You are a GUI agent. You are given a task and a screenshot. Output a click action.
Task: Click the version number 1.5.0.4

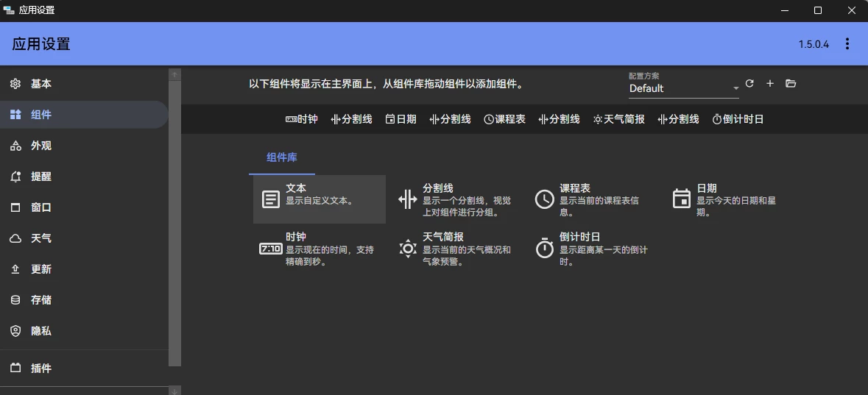click(814, 44)
